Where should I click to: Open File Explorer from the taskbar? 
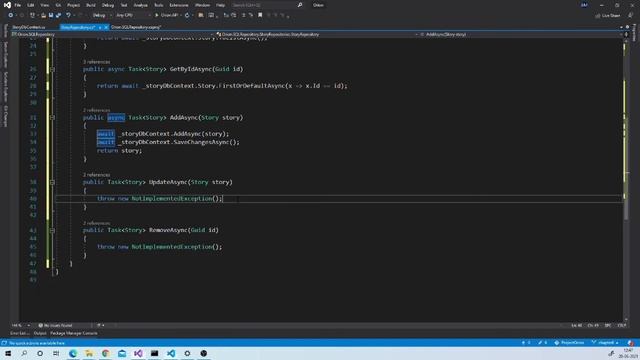89,353
